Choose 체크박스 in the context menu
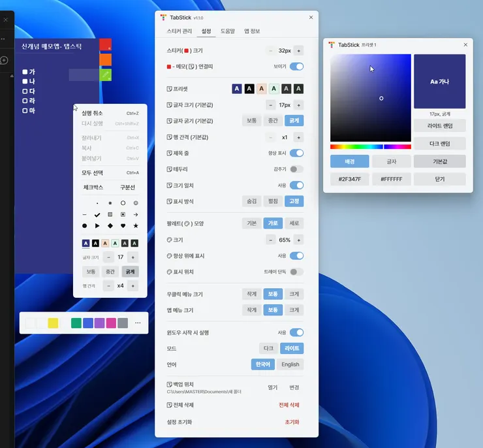The image size is (483, 448). tap(93, 187)
